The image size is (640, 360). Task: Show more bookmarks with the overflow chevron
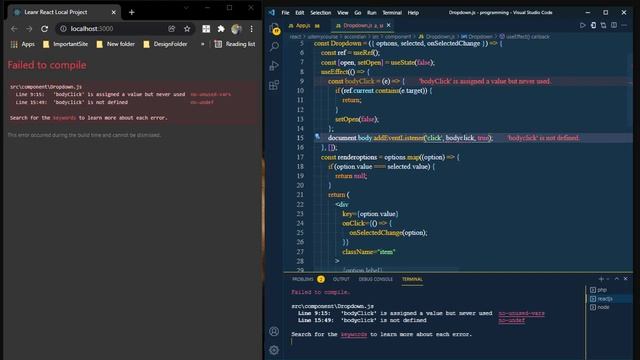tap(202, 44)
